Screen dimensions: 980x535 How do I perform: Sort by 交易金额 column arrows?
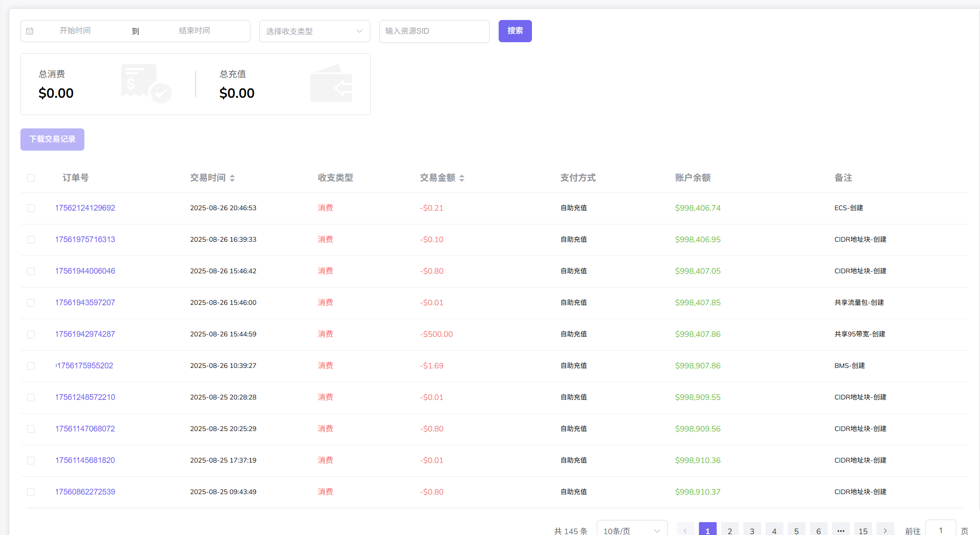point(462,178)
